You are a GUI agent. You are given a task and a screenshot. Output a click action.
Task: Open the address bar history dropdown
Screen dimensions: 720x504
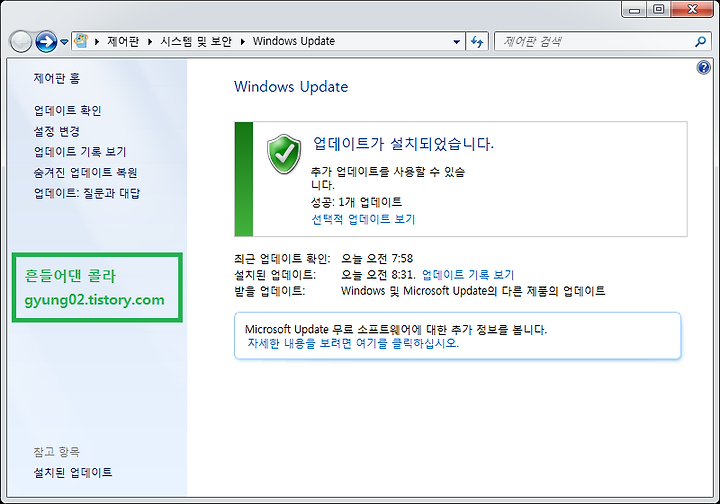click(x=456, y=42)
